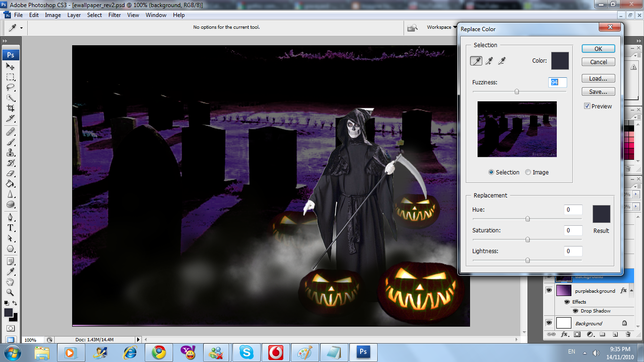Select the Image radio button
The width and height of the screenshot is (644, 362).
[x=528, y=172]
